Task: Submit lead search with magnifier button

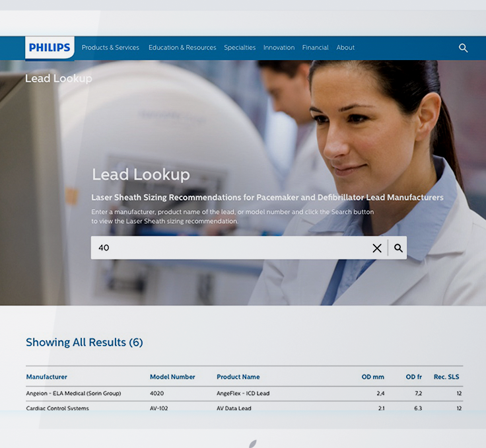Action: (398, 248)
